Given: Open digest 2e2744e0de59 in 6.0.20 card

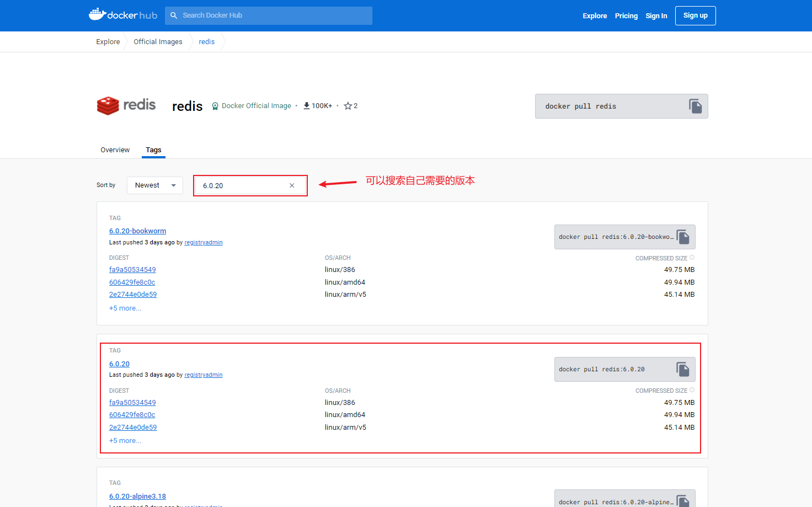Looking at the screenshot, I should [x=133, y=428].
